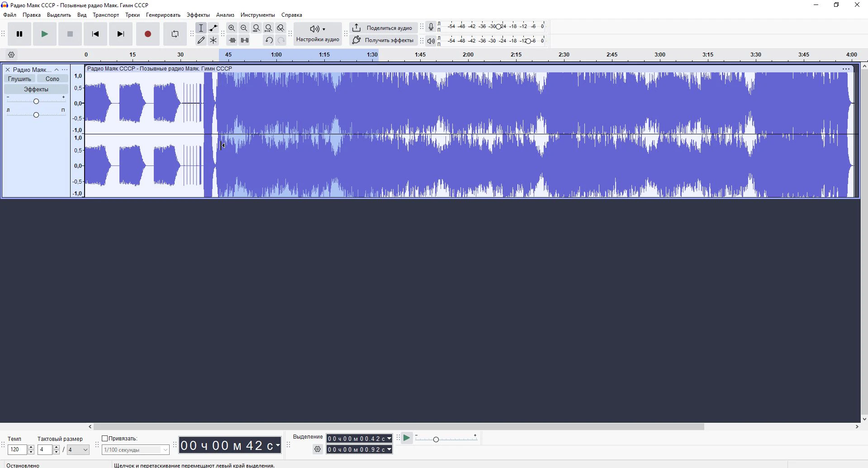Click the horizontal scrollbar thumb
Viewport: 868px width, 468px height.
click(x=398, y=426)
